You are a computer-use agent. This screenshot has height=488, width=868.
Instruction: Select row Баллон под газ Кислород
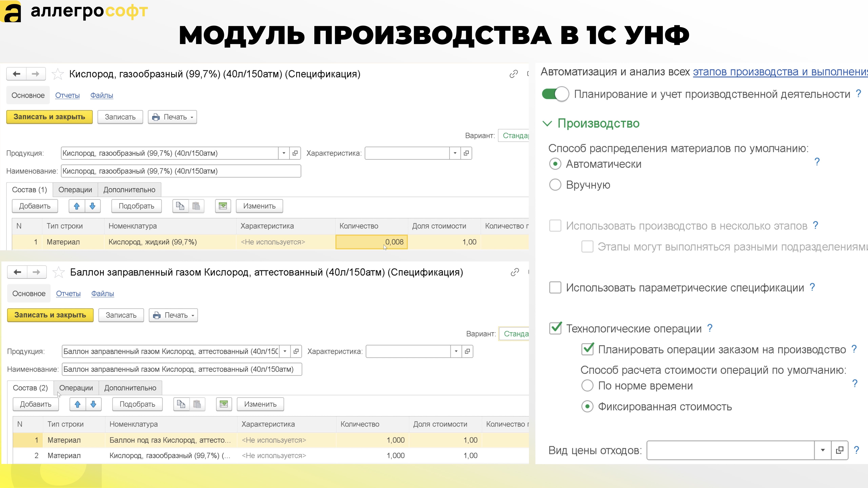(271, 440)
